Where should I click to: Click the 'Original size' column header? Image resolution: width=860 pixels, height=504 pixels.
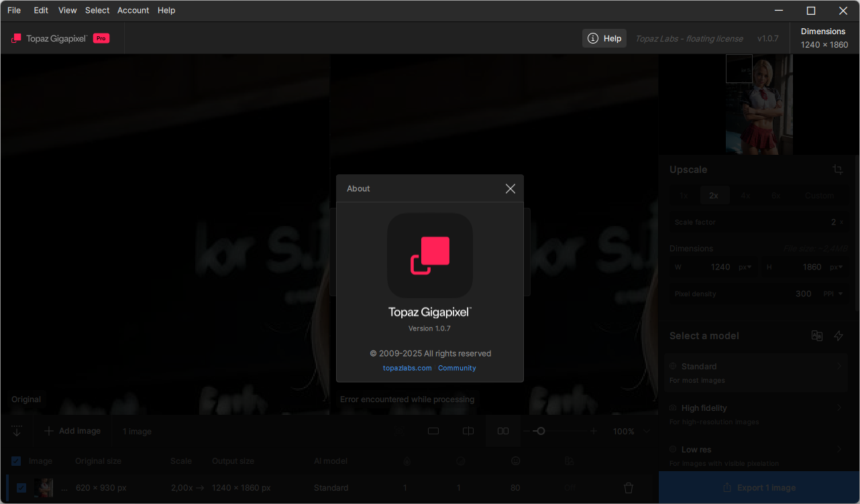[x=99, y=461]
